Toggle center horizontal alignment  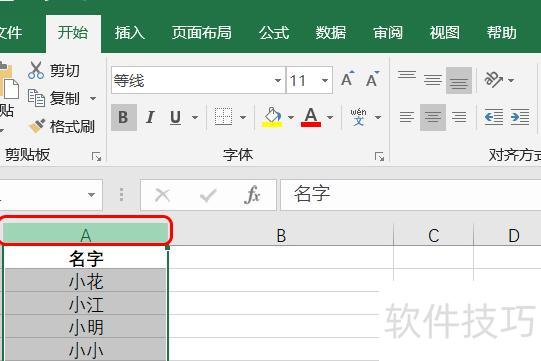click(433, 117)
